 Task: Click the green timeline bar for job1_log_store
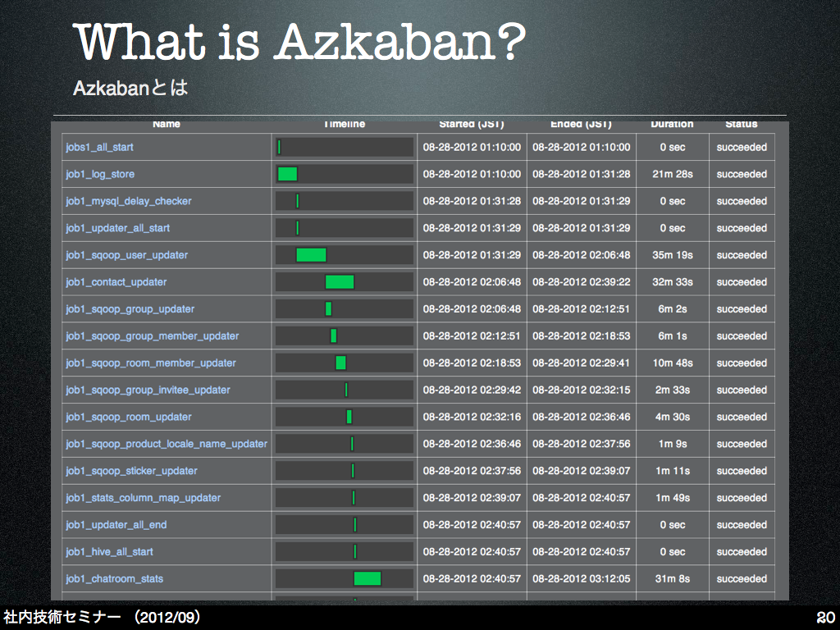[x=287, y=174]
